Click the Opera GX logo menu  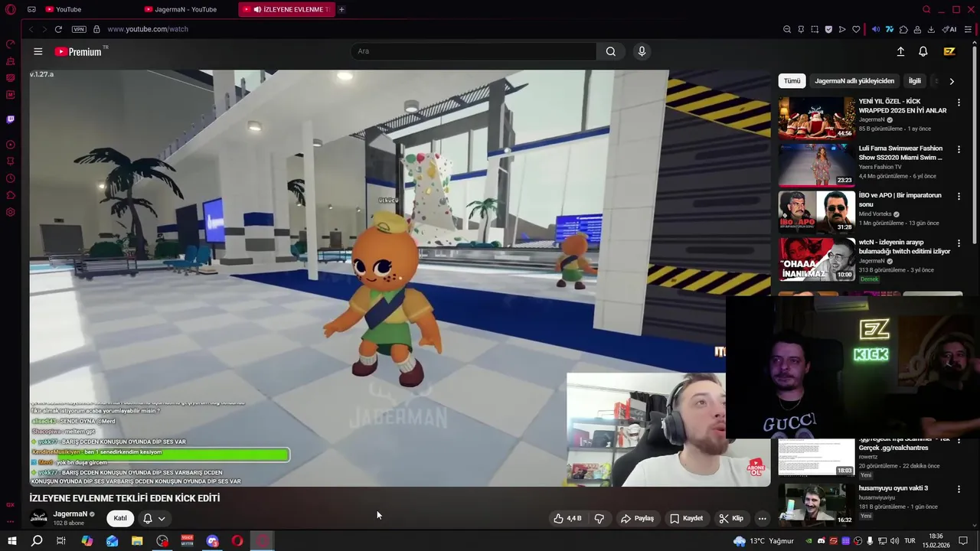click(x=10, y=9)
